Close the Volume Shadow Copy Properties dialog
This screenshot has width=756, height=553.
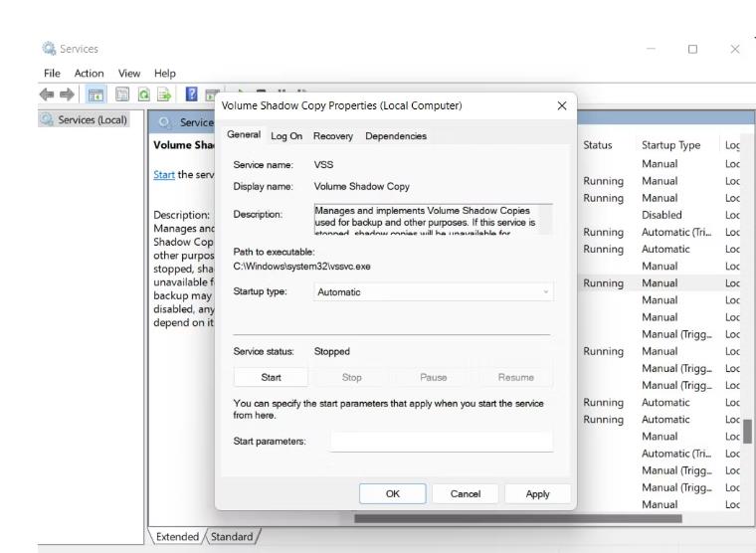(x=562, y=105)
